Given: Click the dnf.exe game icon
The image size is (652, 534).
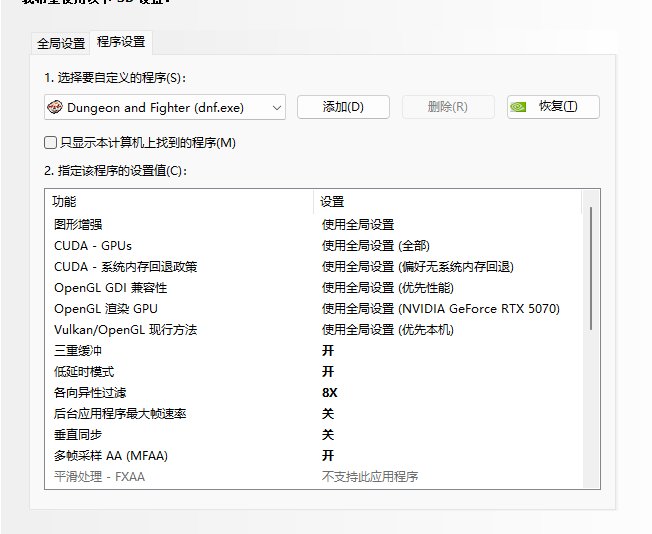Looking at the screenshot, I should [x=55, y=107].
